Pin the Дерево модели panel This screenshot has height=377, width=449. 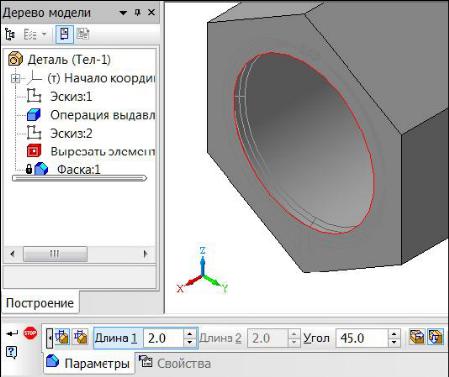(x=137, y=13)
